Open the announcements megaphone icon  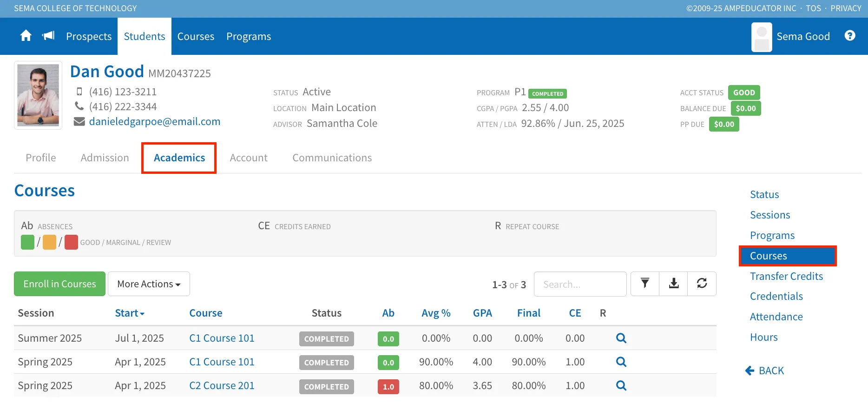point(48,36)
